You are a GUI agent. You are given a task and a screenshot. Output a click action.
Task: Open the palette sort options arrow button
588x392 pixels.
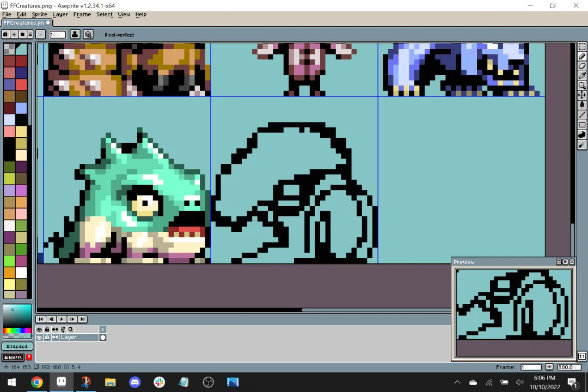(14, 34)
